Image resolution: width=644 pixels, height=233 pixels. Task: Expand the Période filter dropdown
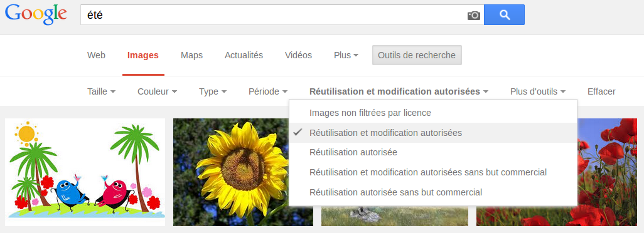click(268, 91)
